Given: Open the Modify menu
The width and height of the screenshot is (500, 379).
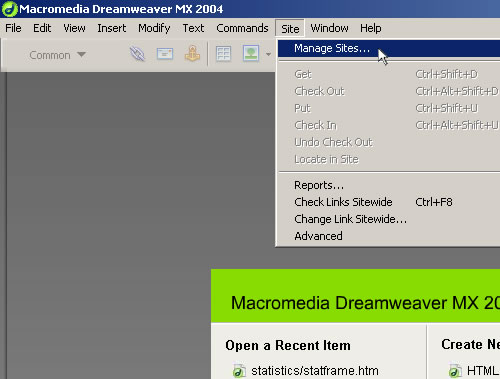Looking at the screenshot, I should click(x=154, y=28).
